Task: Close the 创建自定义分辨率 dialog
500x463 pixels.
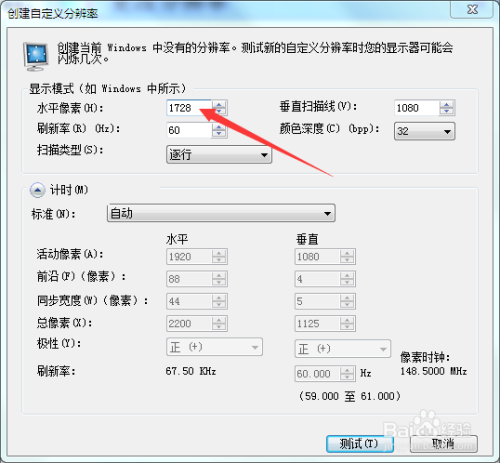Action: click(472, 9)
